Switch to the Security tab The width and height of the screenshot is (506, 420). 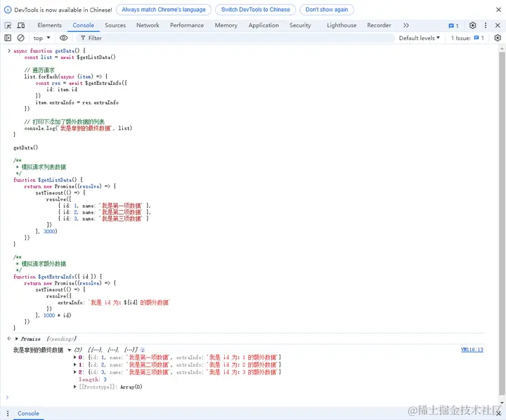point(300,25)
